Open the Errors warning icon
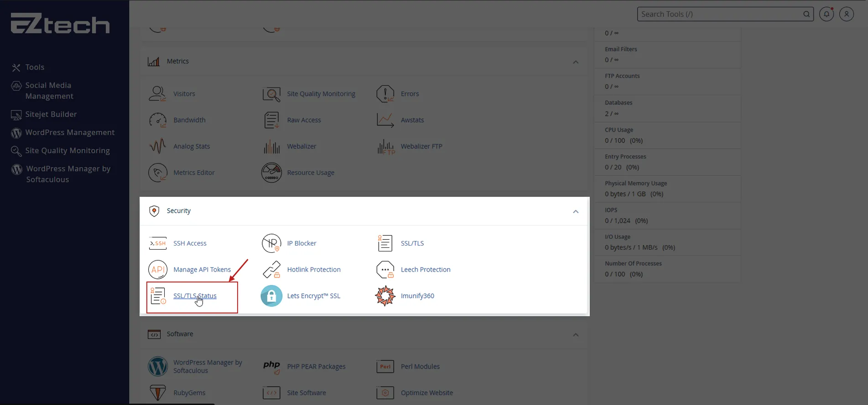This screenshot has height=405, width=868. (385, 94)
